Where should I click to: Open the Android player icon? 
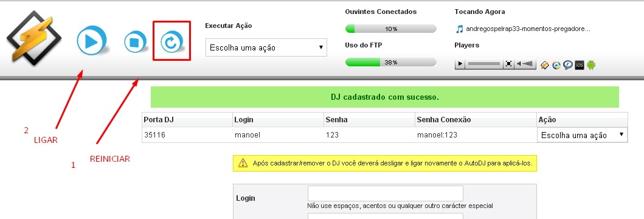[591, 64]
